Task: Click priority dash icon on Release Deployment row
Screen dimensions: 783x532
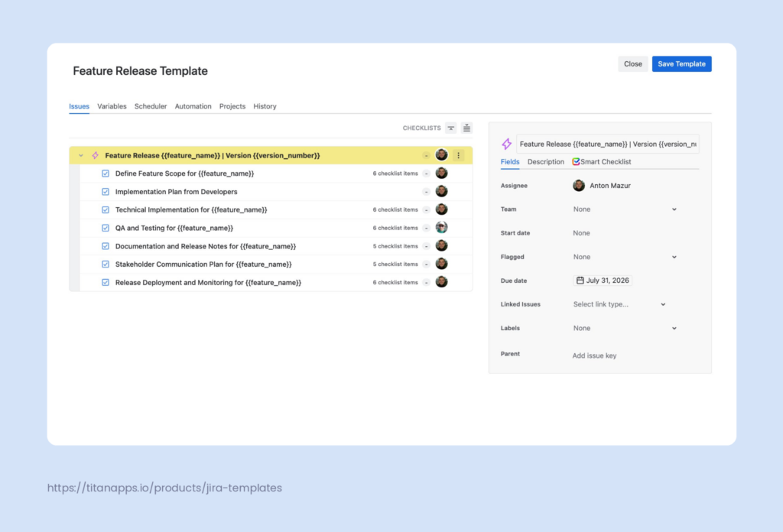Action: click(427, 283)
